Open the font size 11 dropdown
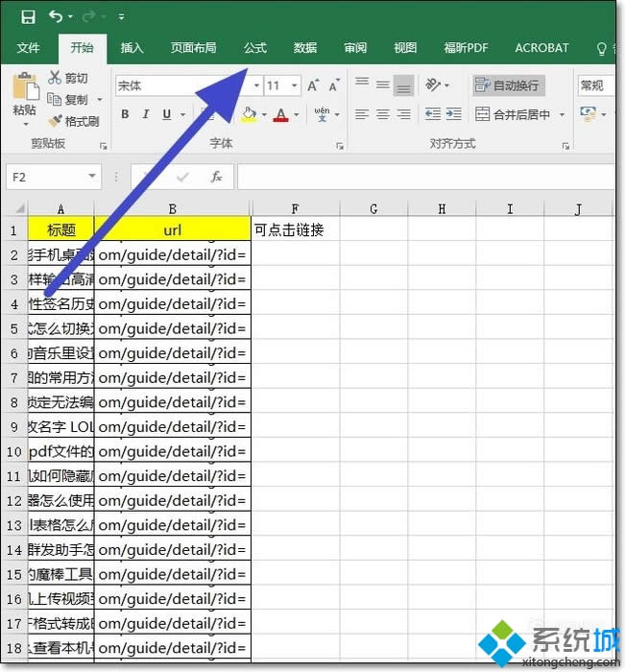 [295, 85]
